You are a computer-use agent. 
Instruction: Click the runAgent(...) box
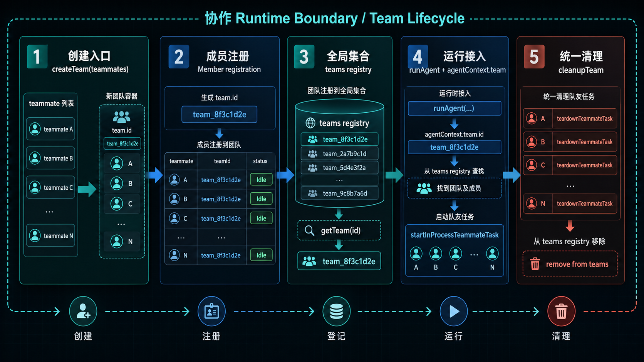click(454, 108)
